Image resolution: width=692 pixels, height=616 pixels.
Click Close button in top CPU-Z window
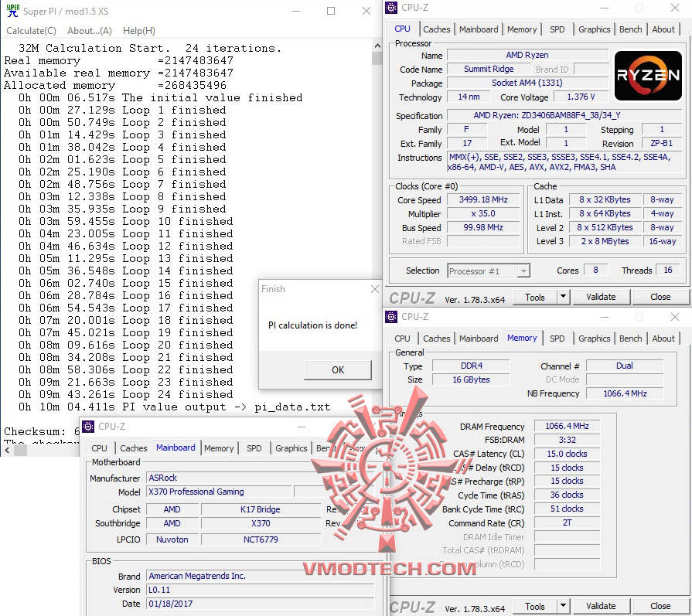pyautogui.click(x=660, y=298)
